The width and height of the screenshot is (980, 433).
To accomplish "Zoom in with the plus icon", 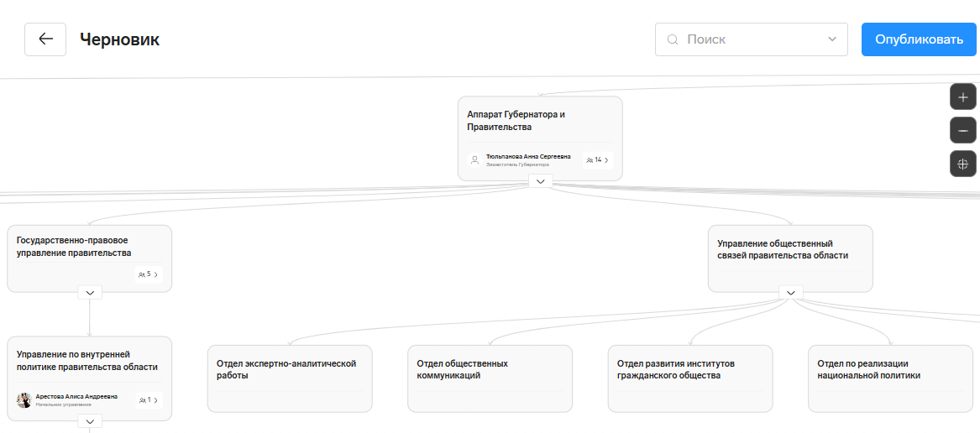I will click(962, 97).
